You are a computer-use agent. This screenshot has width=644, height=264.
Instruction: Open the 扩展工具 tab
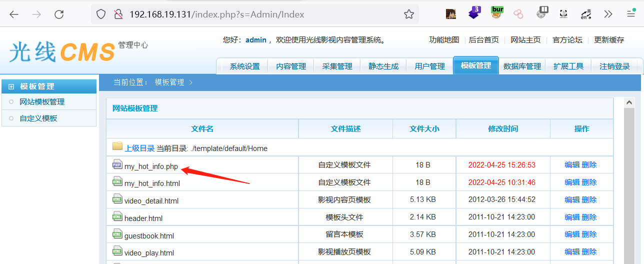pos(568,66)
